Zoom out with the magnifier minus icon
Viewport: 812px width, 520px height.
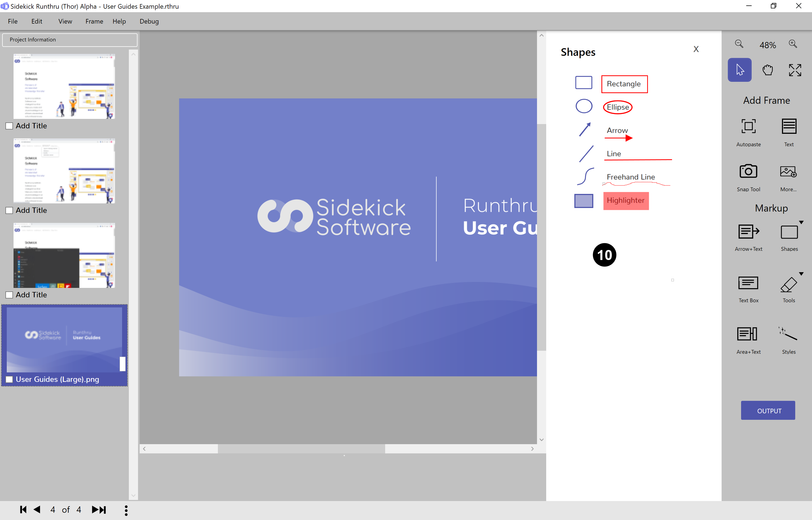click(739, 44)
